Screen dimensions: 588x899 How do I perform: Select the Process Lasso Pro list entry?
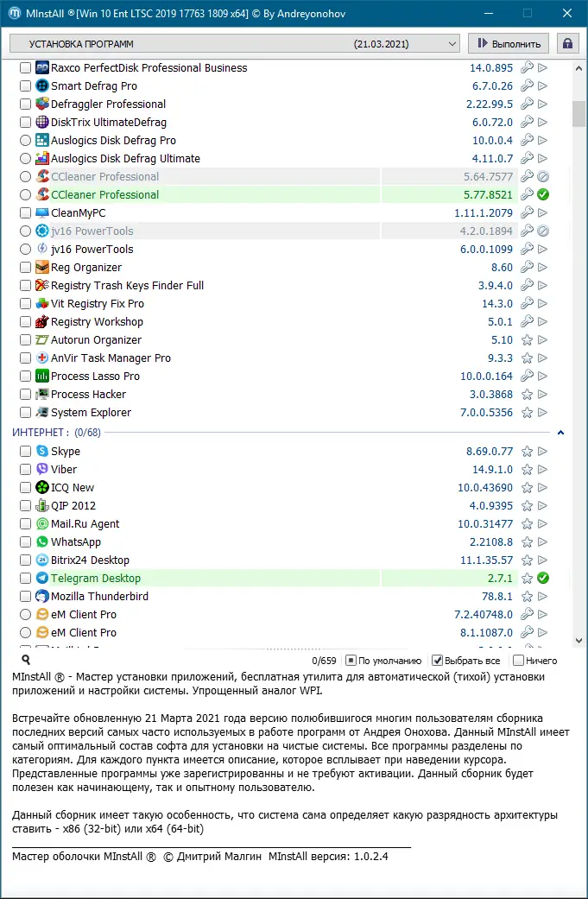click(95, 377)
